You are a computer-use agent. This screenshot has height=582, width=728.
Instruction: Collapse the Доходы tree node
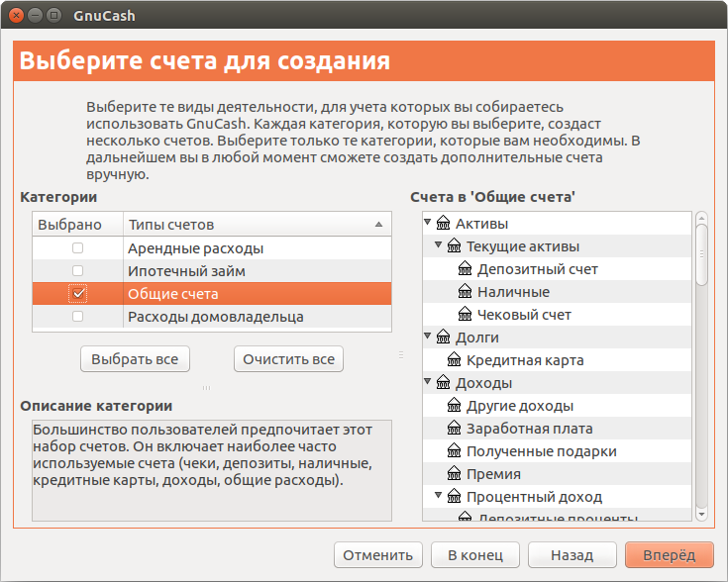tap(428, 381)
